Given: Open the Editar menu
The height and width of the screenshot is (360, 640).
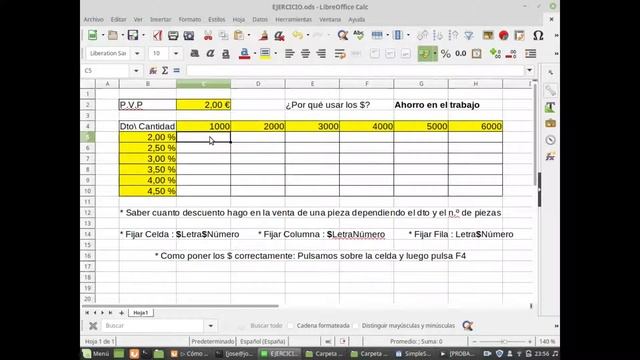Looking at the screenshot, I should click(x=118, y=20).
